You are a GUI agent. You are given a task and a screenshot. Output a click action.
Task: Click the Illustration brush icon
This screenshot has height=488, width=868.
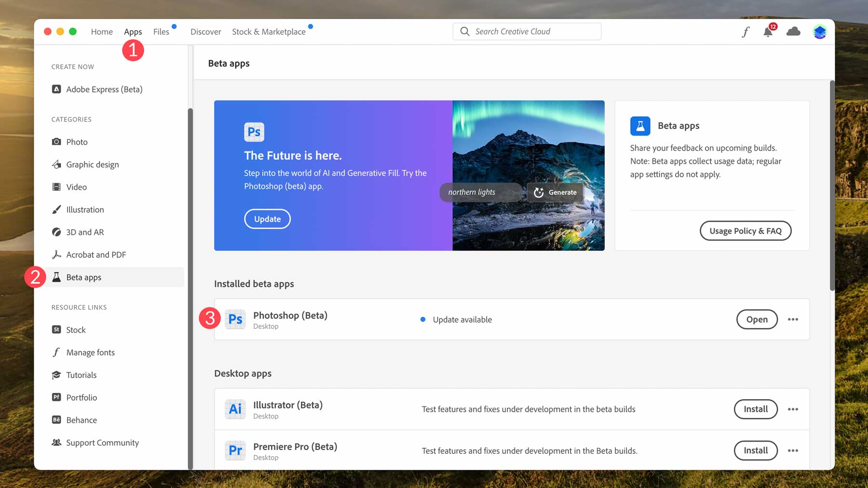click(56, 209)
